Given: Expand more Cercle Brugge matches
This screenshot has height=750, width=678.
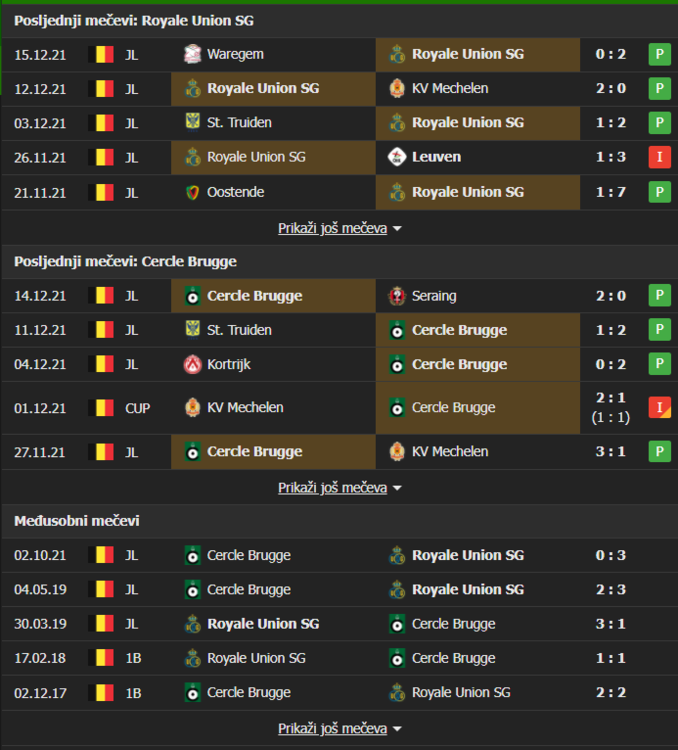Looking at the screenshot, I should tap(339, 488).
